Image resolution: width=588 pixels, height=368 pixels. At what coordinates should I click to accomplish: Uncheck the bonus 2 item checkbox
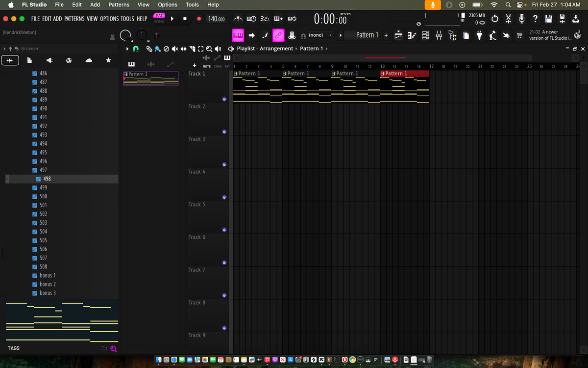click(35, 285)
